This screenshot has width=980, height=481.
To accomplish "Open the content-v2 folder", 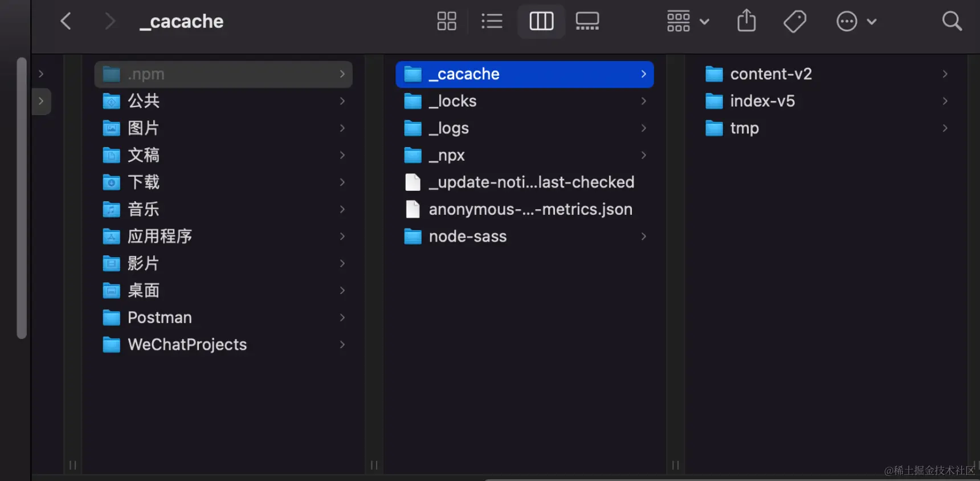I will click(770, 74).
